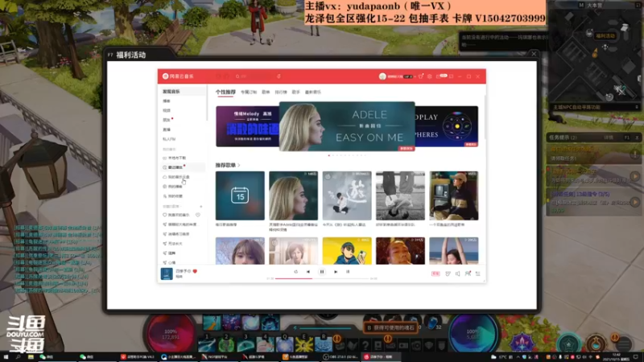This screenshot has width=644, height=362.
Task: Select the 最新音乐 tab
Action: pyautogui.click(x=313, y=93)
